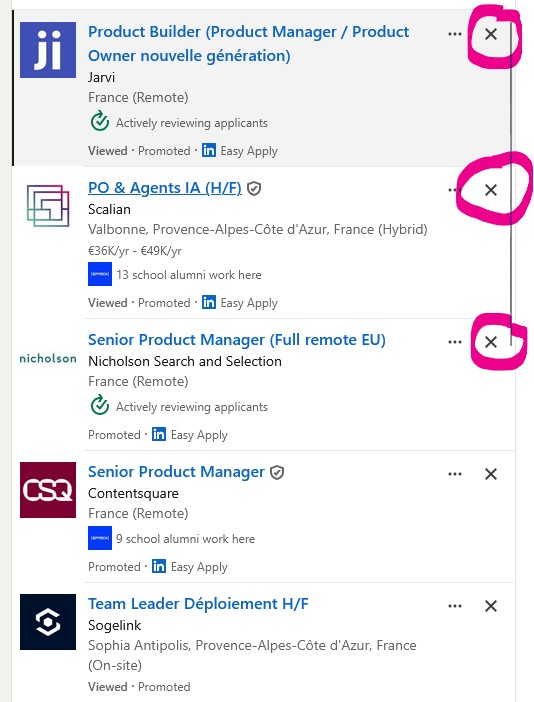Dismiss the Scalian PO & Agents IA job
The image size is (534, 702).
point(491,190)
